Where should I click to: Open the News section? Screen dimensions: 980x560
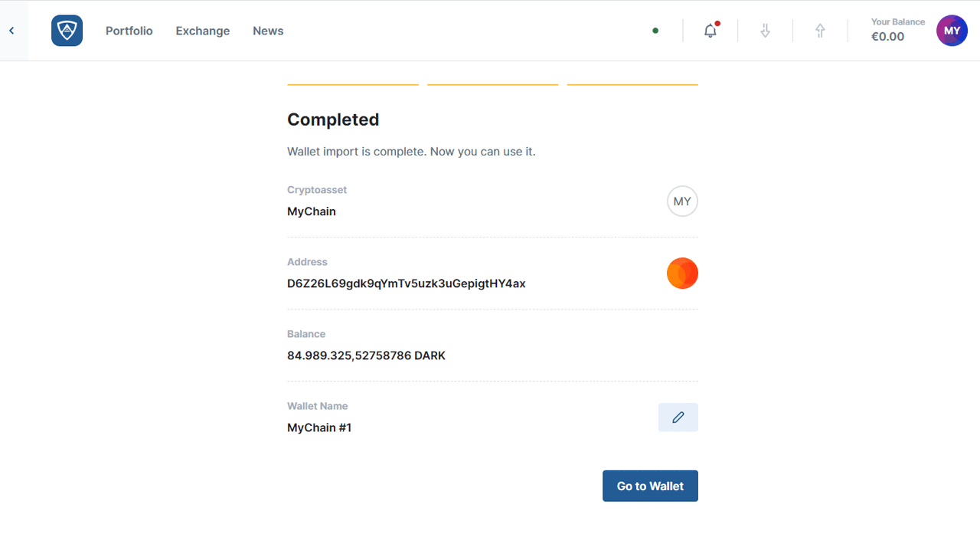pos(268,31)
